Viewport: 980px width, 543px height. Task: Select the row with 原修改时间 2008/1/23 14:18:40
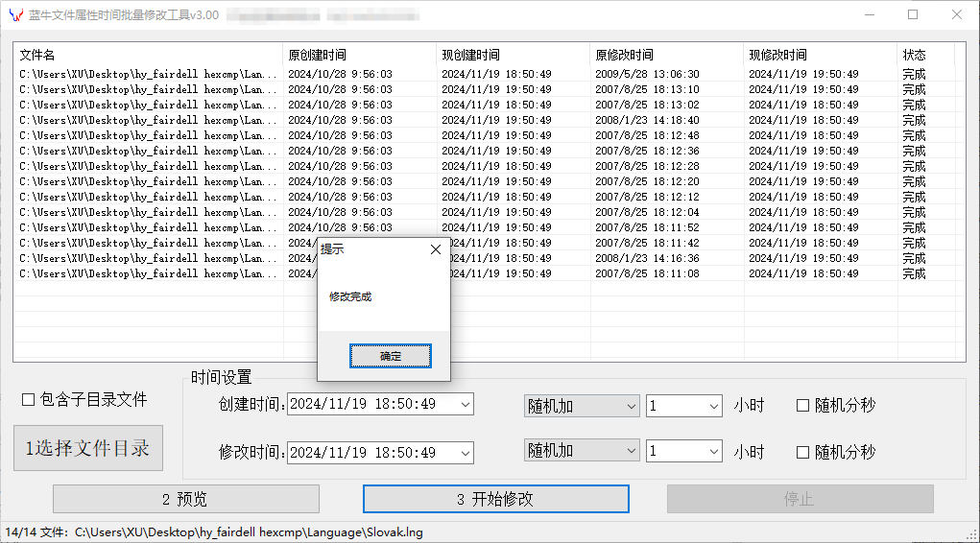[485, 120]
